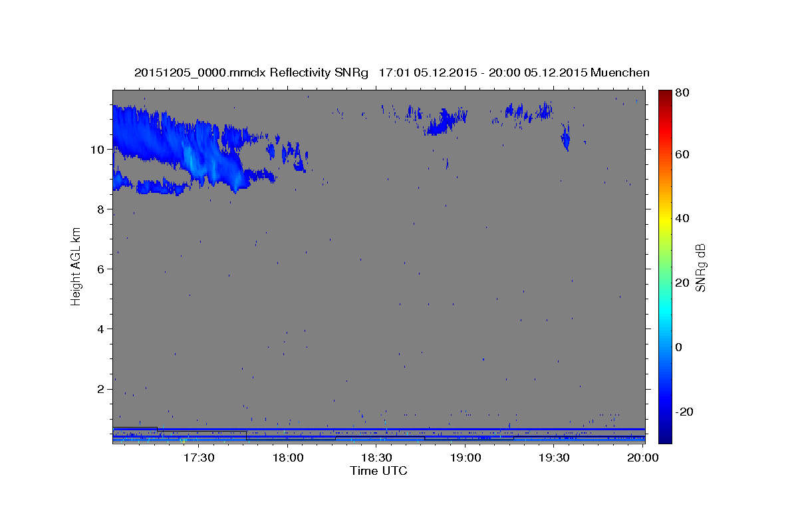The image size is (798, 532).
Task: Click the 'Height AGL km' axis label
Action: click(76, 266)
